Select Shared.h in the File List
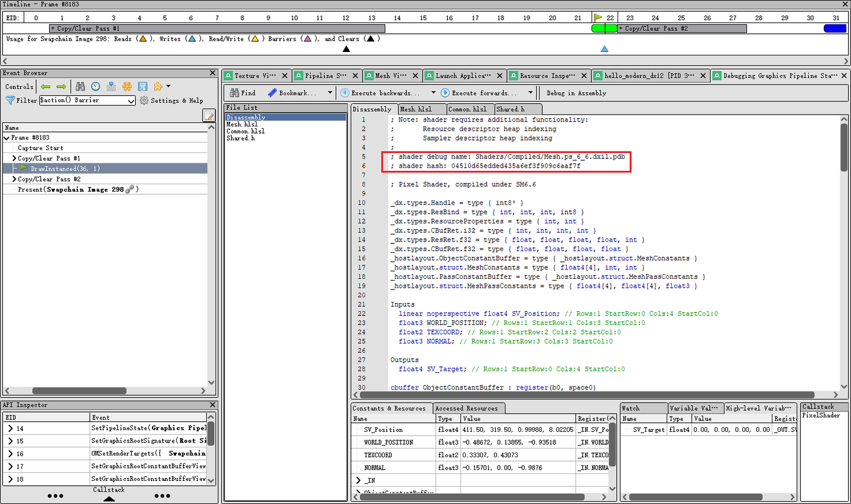 (241, 138)
